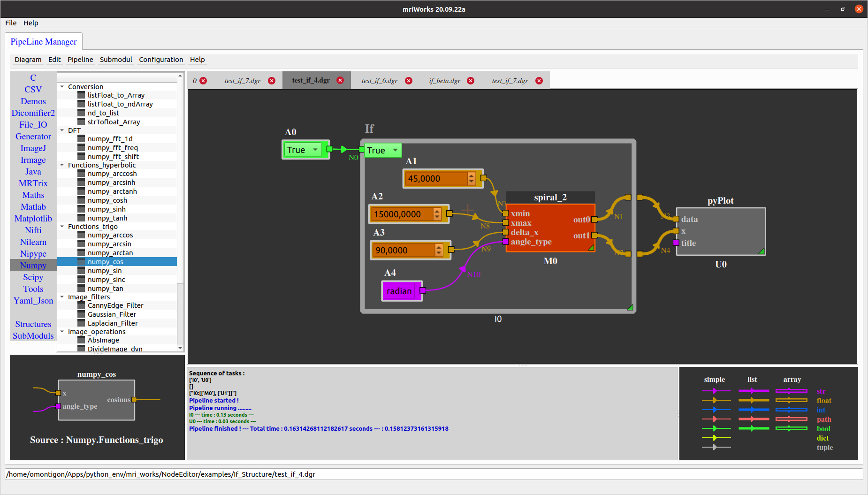Select numpy_sinc in the tree

[x=106, y=280]
